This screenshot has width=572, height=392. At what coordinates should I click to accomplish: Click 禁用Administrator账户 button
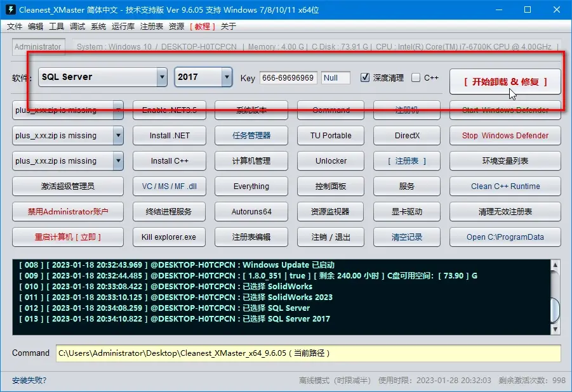click(67, 211)
